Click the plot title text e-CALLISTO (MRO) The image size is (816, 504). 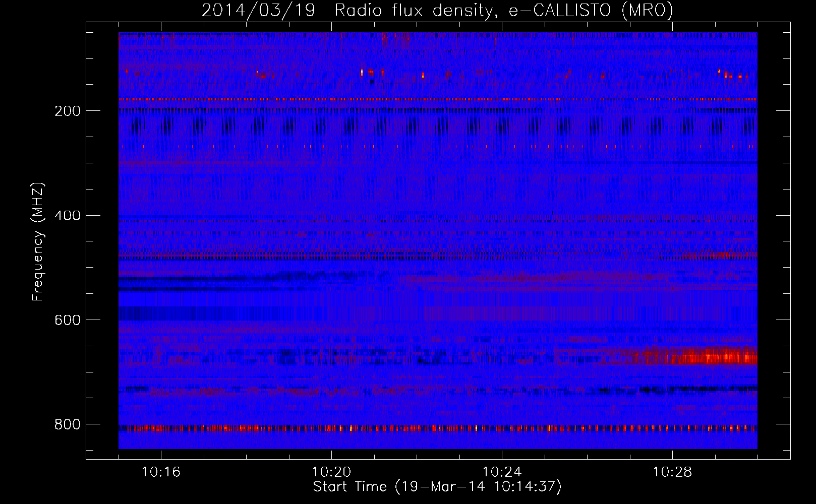[591, 10]
